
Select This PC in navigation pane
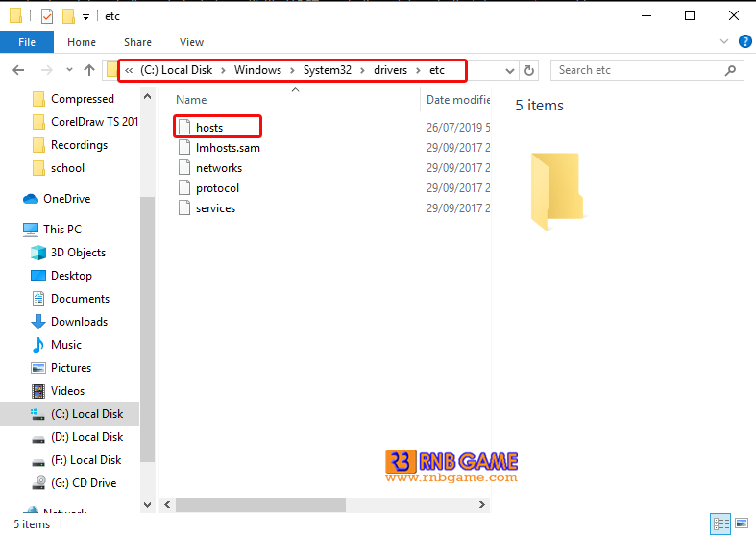[62, 230]
